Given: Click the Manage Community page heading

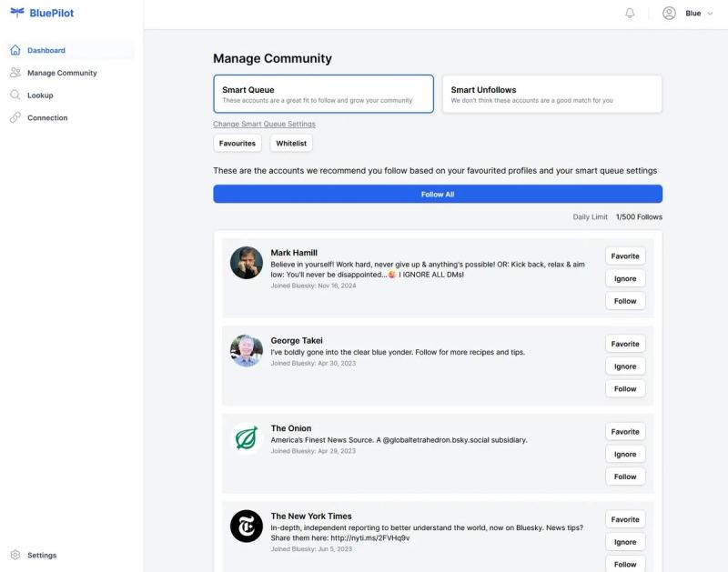Looking at the screenshot, I should click(x=272, y=58).
